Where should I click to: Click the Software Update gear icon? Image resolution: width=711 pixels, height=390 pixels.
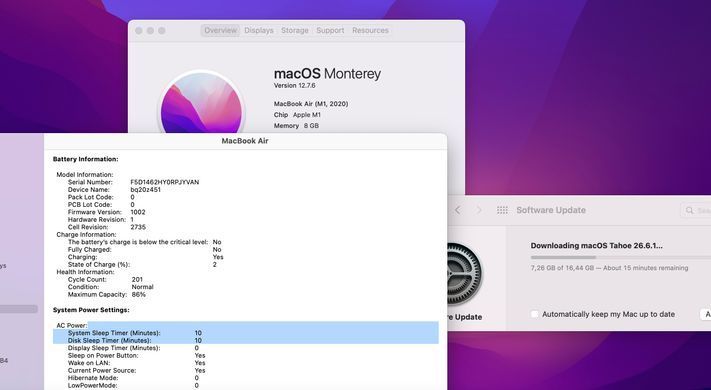click(x=464, y=273)
